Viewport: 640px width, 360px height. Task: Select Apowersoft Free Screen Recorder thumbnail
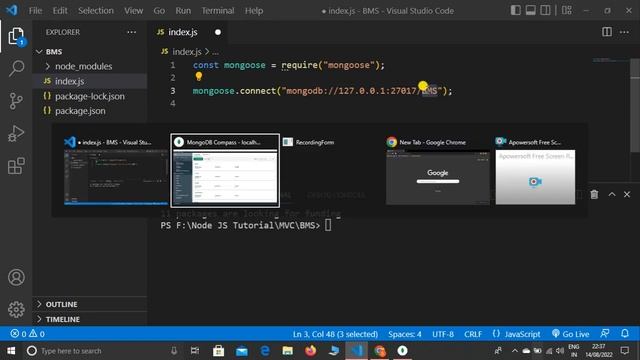pyautogui.click(x=535, y=171)
